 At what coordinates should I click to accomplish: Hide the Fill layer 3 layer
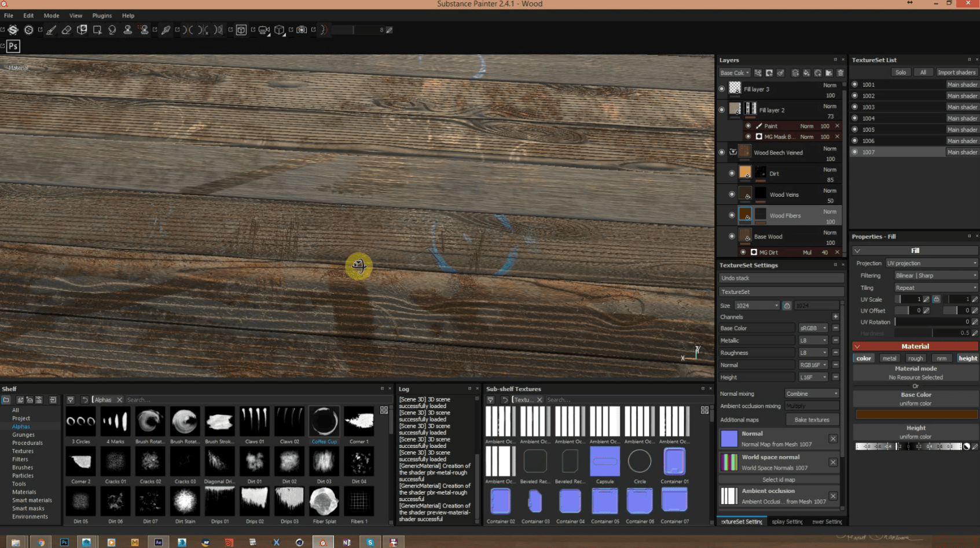pos(722,89)
